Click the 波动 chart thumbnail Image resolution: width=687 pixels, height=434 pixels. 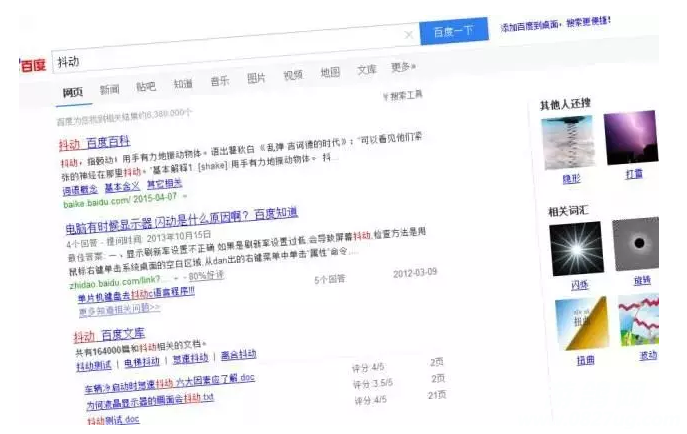[x=639, y=319]
